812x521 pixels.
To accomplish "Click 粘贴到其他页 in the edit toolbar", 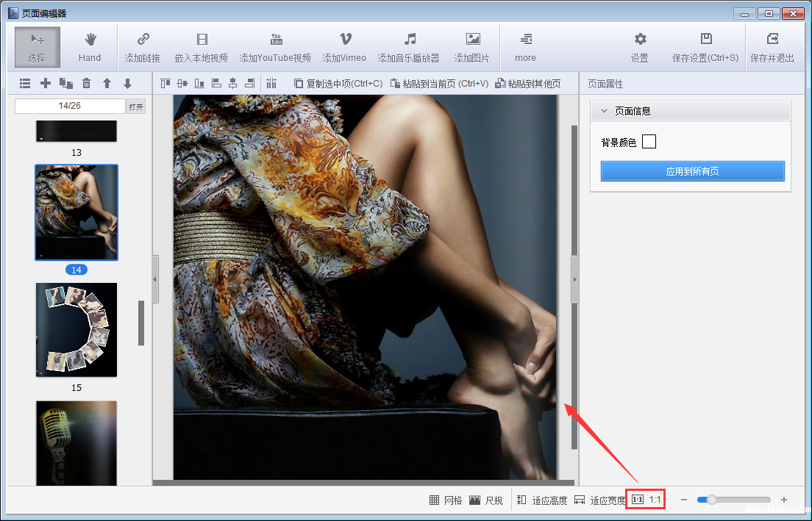I will click(x=528, y=84).
